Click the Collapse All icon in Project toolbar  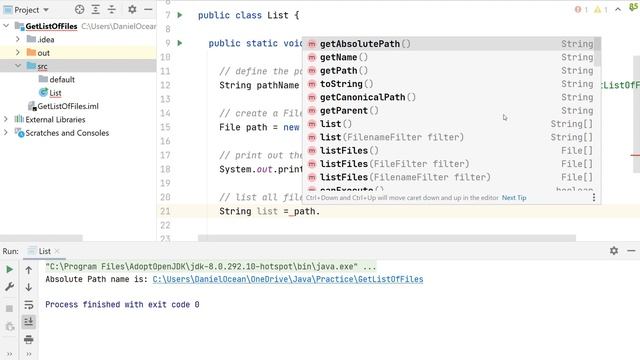111,9
